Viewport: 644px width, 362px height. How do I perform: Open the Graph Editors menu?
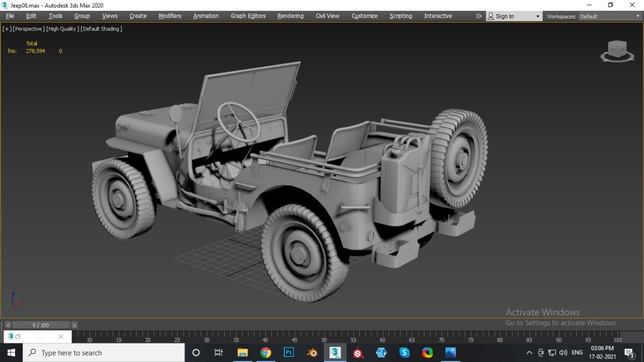point(248,16)
